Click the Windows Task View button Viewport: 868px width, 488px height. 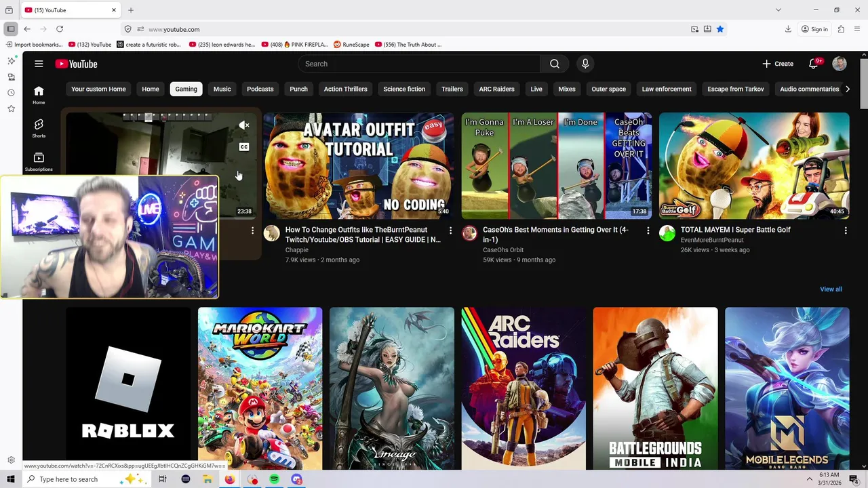(x=163, y=479)
